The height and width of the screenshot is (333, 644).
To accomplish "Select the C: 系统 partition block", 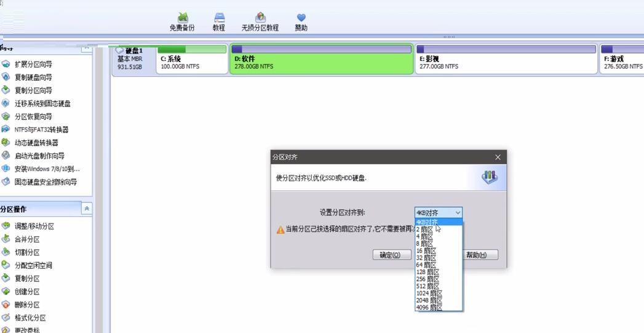I will [192, 59].
